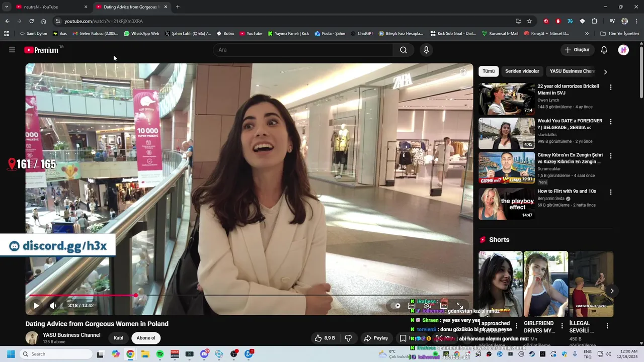Open Chrome icon in taskbar

[130, 354]
